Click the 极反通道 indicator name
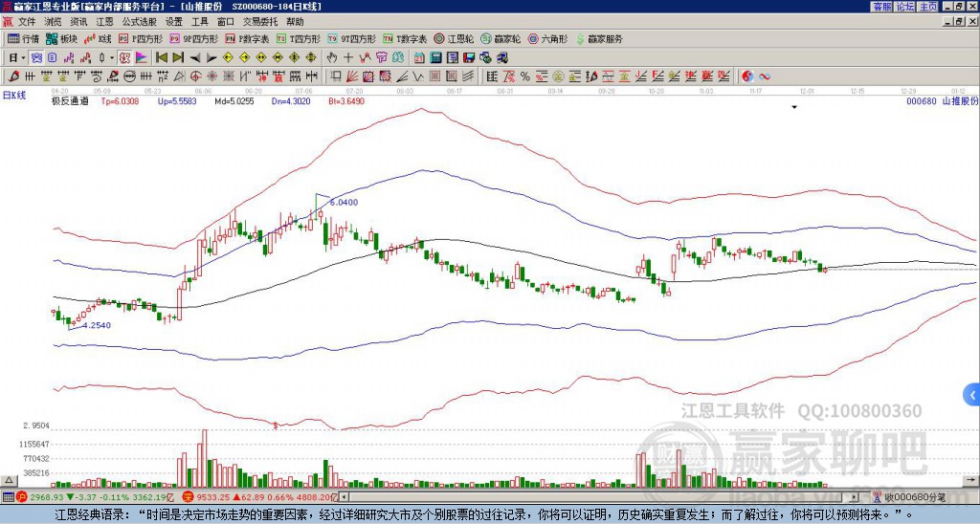Image resolution: width=980 pixels, height=524 pixels. (70, 100)
